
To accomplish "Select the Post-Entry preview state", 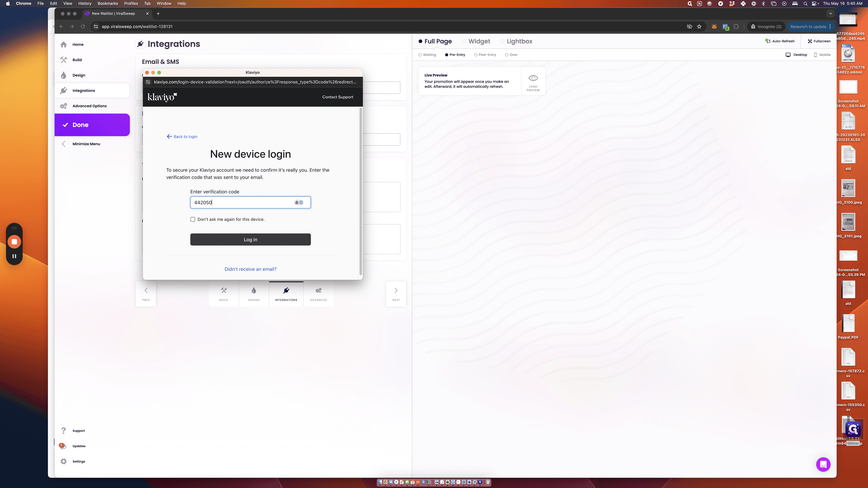I will [x=485, y=54].
